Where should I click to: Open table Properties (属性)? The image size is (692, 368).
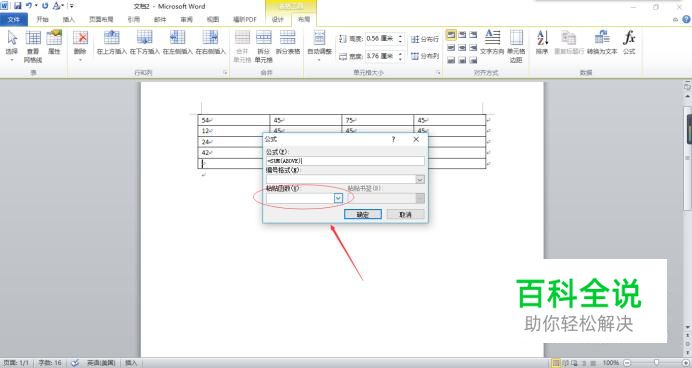click(54, 42)
